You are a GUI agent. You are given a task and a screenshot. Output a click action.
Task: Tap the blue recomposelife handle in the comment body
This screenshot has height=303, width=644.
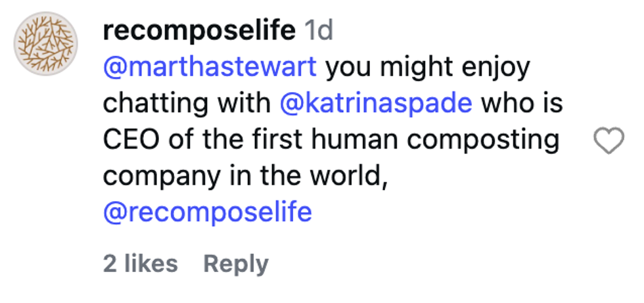click(208, 212)
